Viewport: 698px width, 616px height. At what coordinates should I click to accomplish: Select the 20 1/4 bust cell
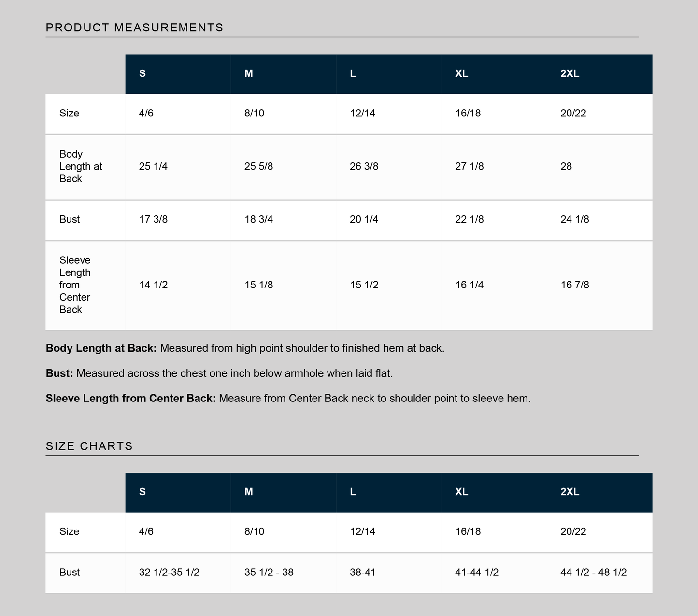pos(364,219)
